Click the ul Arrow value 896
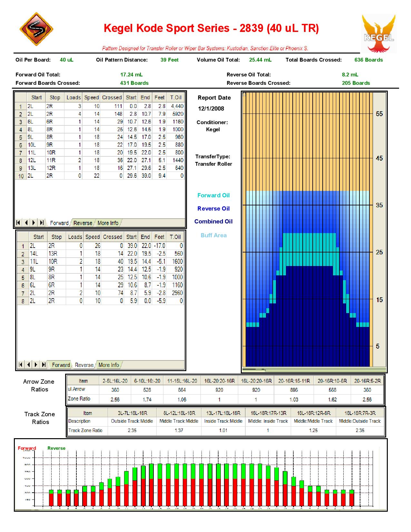The width and height of the screenshot is (411, 532). pyautogui.click(x=294, y=390)
